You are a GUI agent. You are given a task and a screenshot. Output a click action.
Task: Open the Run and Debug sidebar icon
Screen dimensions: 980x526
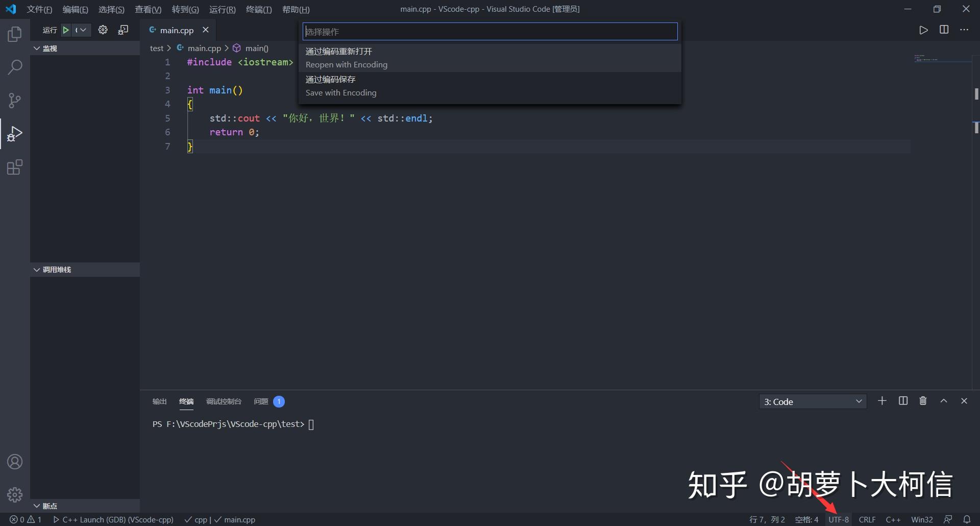click(15, 133)
